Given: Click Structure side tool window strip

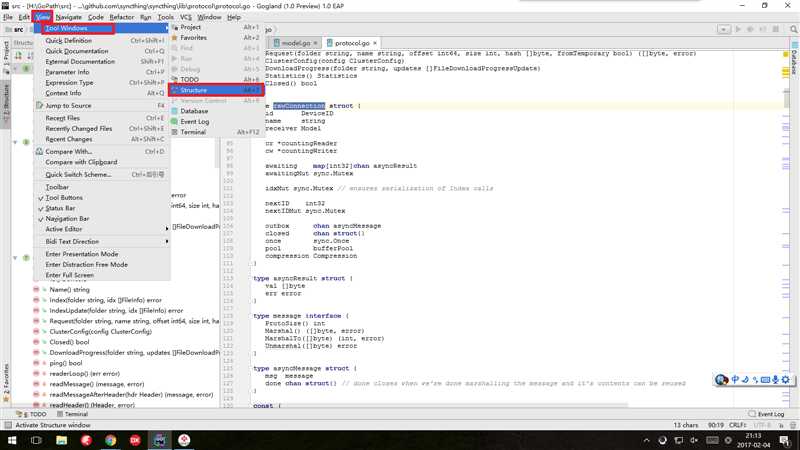Looking at the screenshot, I should (6, 104).
